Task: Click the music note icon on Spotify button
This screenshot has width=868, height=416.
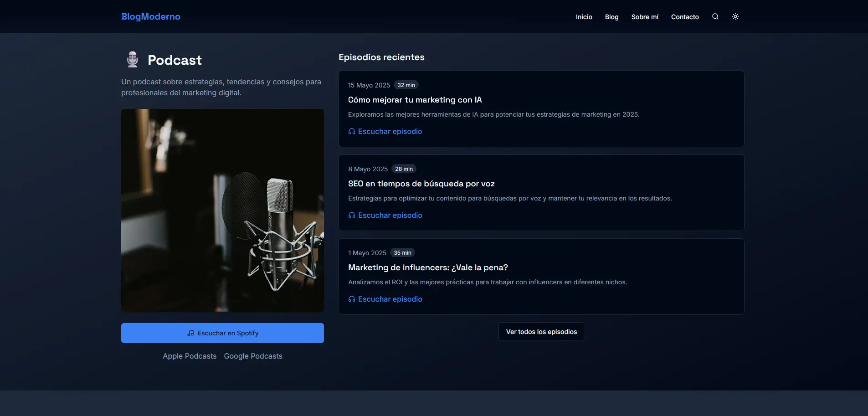Action: pos(190,333)
